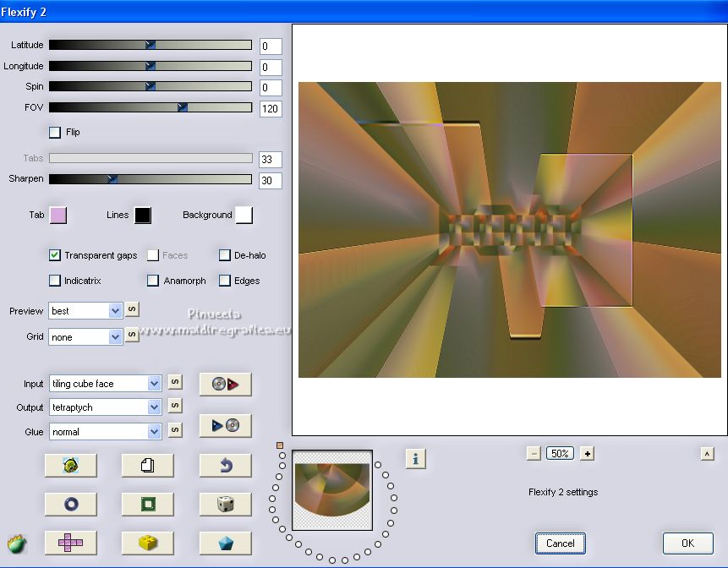The height and width of the screenshot is (568, 728).
Task: Open the info button beside thumbnail
Action: tap(415, 458)
